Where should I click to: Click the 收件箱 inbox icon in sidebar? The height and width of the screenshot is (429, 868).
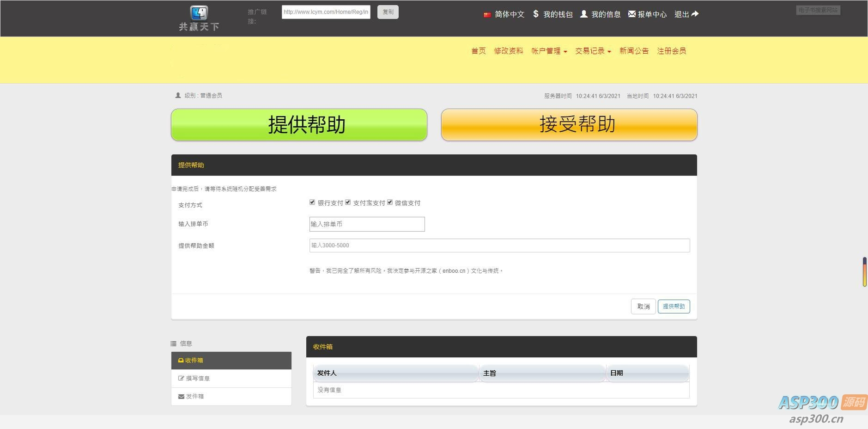coord(181,360)
